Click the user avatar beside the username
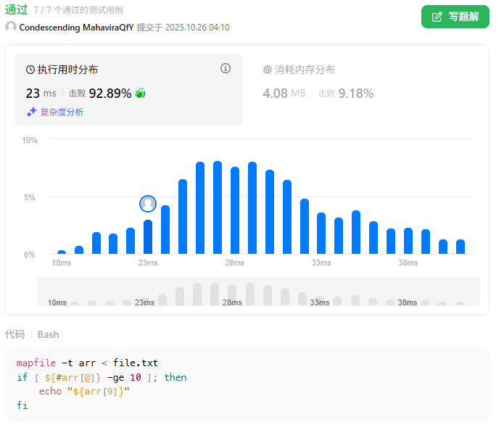The width and height of the screenshot is (504, 425). pyautogui.click(x=11, y=27)
